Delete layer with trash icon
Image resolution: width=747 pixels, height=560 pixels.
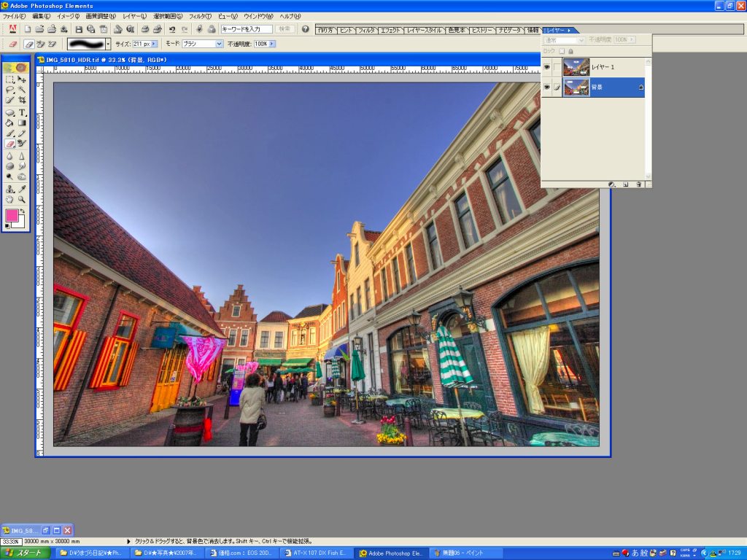coord(639,184)
